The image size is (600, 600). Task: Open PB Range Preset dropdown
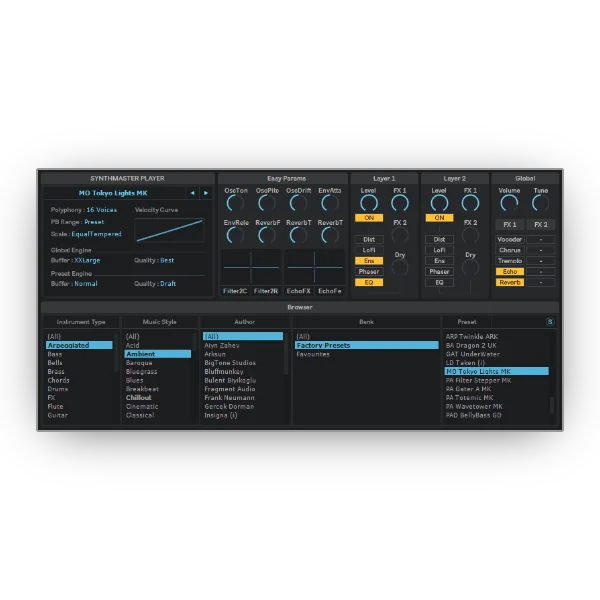click(x=94, y=222)
